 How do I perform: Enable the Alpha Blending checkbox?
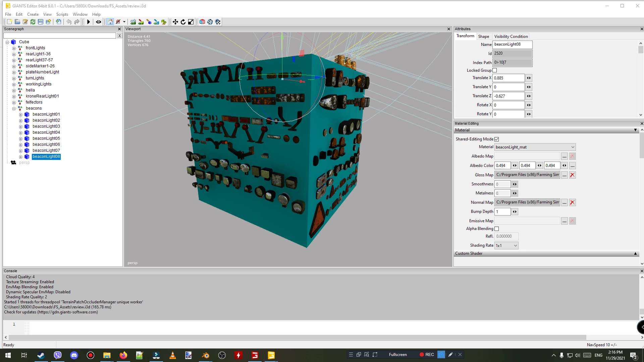[497, 229]
